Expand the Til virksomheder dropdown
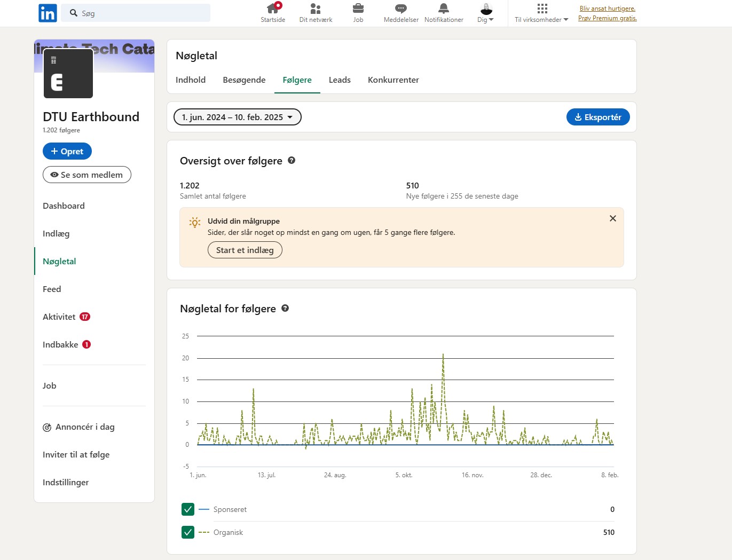Viewport: 732px width, 560px height. coord(541,20)
